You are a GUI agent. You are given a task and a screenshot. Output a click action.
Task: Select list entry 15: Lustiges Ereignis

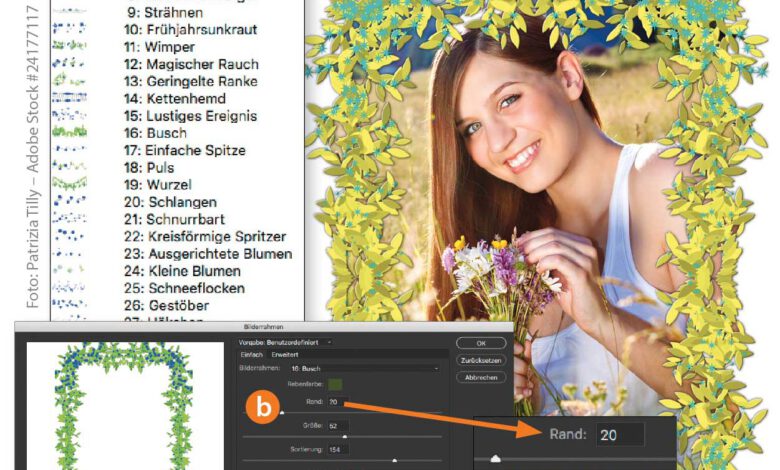191,116
